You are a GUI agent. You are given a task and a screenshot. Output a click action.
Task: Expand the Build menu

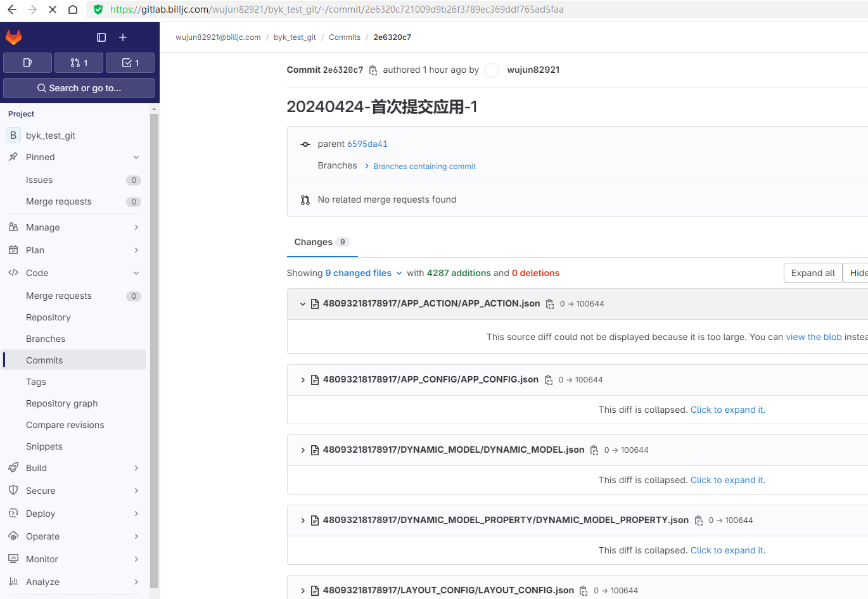click(x=136, y=468)
